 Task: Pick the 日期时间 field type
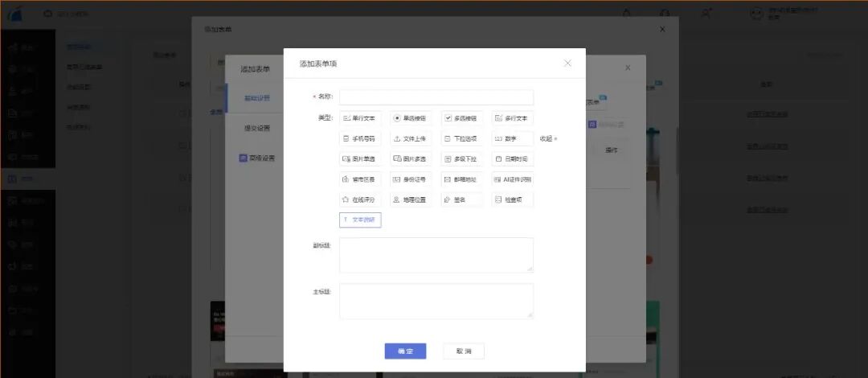coord(513,159)
